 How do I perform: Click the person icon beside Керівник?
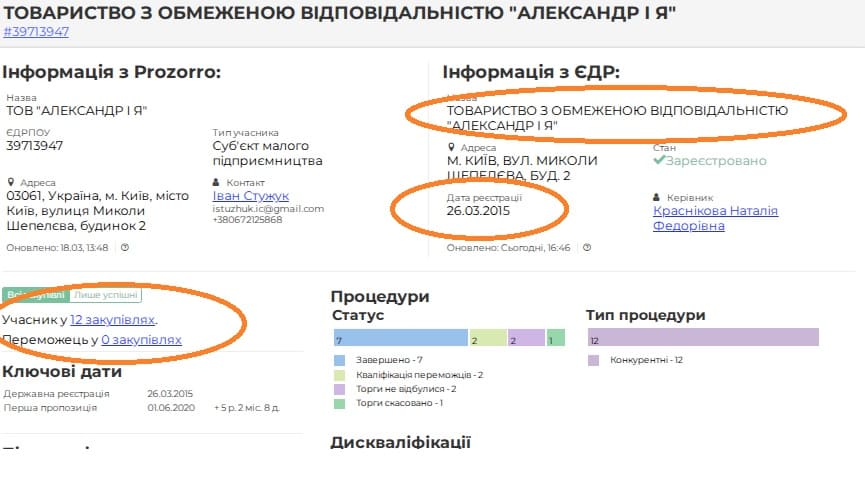[x=657, y=197]
